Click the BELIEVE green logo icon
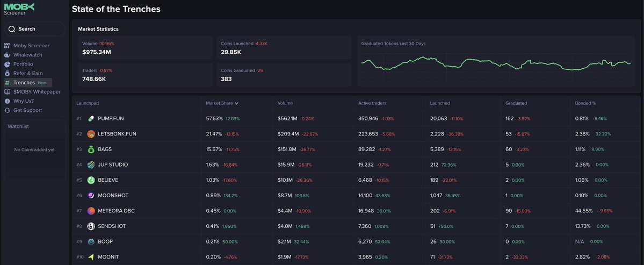 [91, 180]
